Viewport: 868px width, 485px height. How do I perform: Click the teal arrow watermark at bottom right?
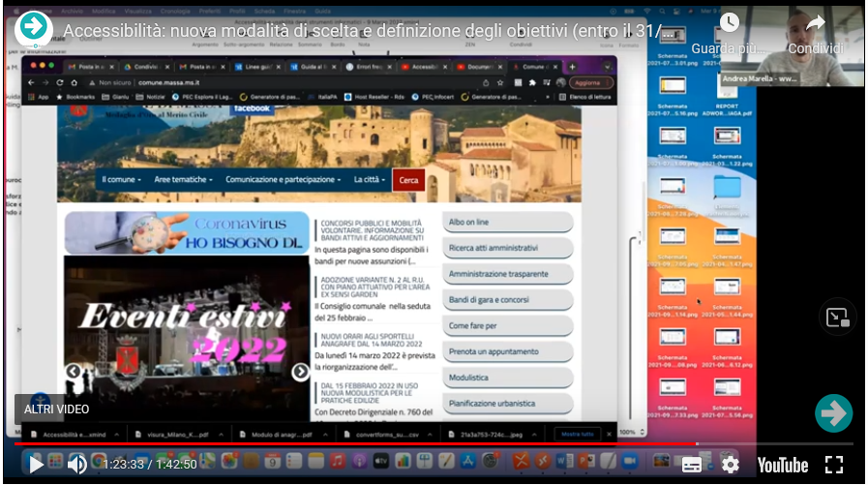click(x=833, y=412)
